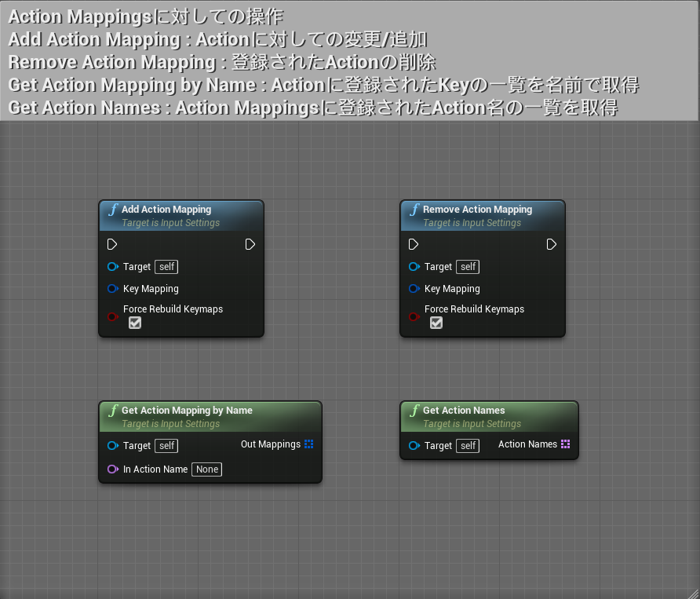Click the Target pin on Get Action Names
Screen dimensions: 700x599
click(414, 445)
